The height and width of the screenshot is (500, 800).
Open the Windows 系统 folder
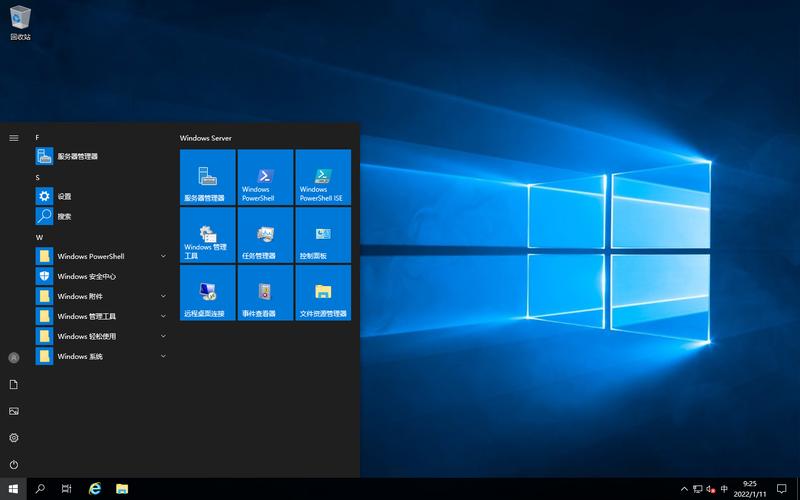(102, 356)
